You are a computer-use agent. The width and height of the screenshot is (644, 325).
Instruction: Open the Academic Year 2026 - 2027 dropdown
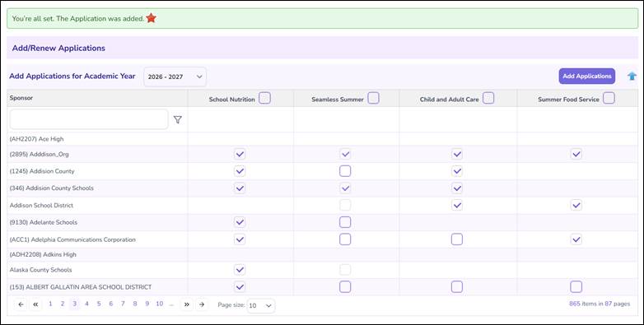click(x=175, y=77)
